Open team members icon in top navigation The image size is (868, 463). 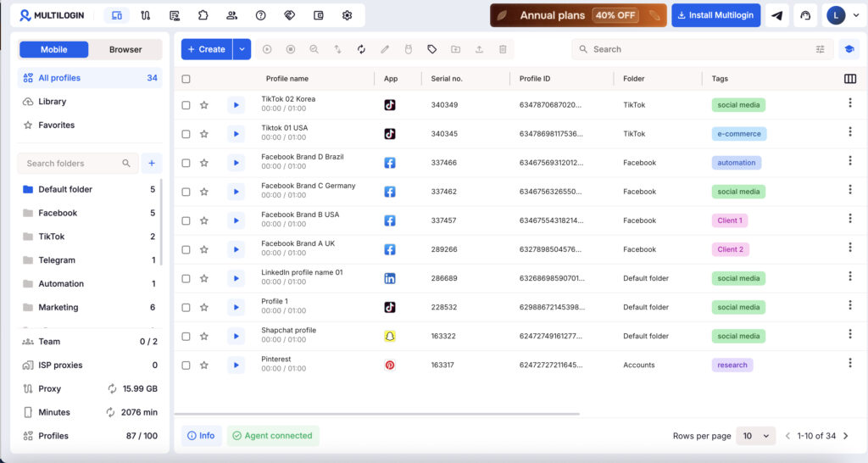[x=232, y=15]
